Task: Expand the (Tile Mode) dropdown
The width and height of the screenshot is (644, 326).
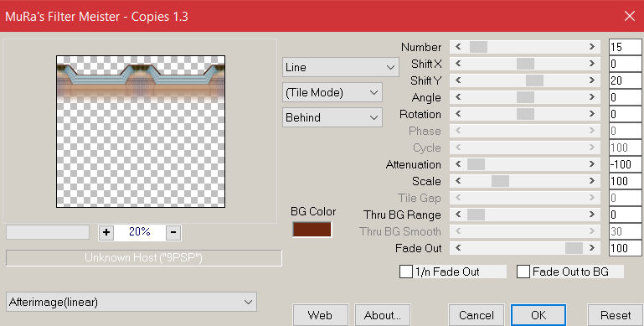Action: [x=332, y=92]
